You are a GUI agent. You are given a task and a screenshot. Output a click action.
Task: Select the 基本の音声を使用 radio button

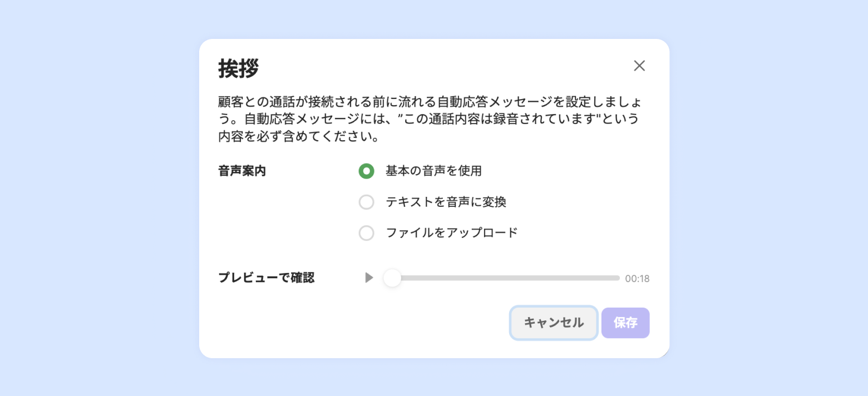pyautogui.click(x=366, y=171)
